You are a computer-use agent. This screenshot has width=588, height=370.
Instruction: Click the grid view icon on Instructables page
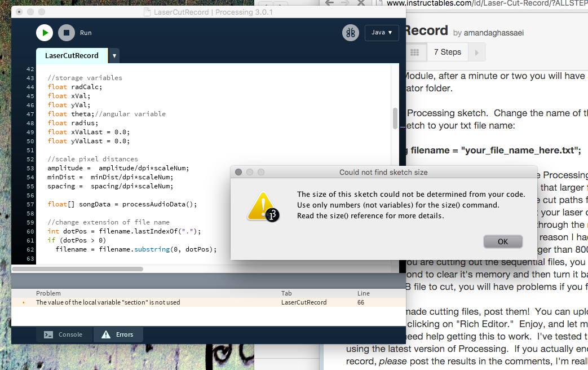(x=414, y=52)
